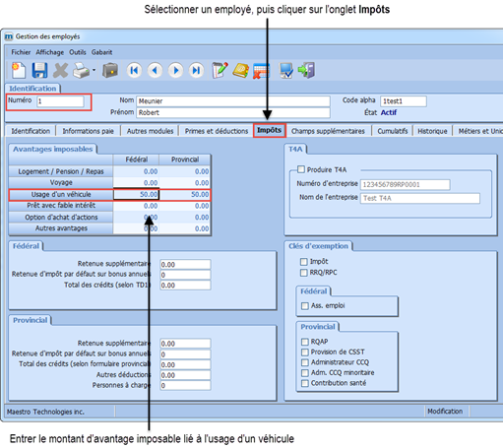
Task: Go to previous record icon
Action: (x=155, y=70)
